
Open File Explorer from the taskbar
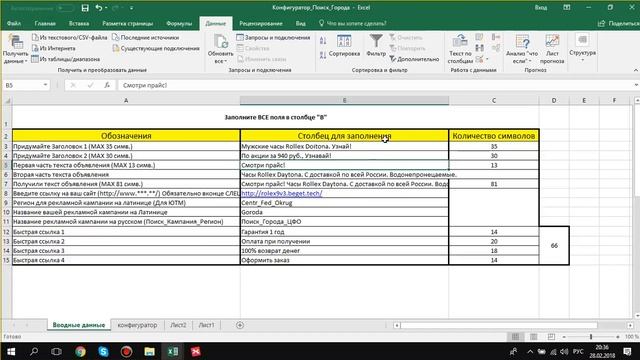(x=149, y=351)
